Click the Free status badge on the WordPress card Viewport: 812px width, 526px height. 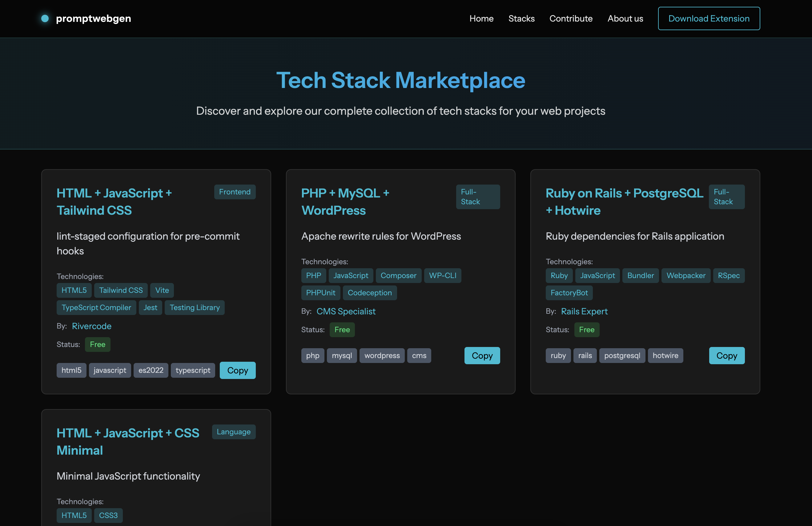[342, 330]
